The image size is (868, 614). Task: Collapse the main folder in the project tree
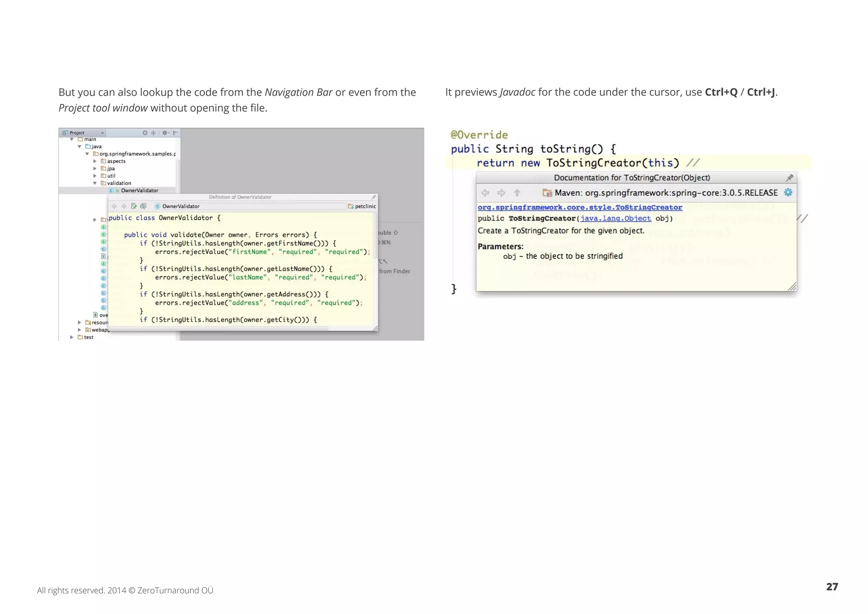point(72,139)
